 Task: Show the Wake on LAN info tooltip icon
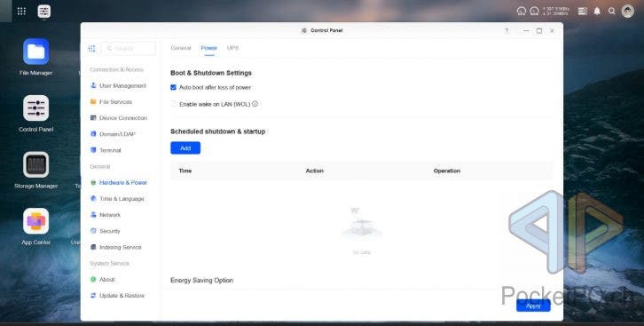pyautogui.click(x=255, y=104)
